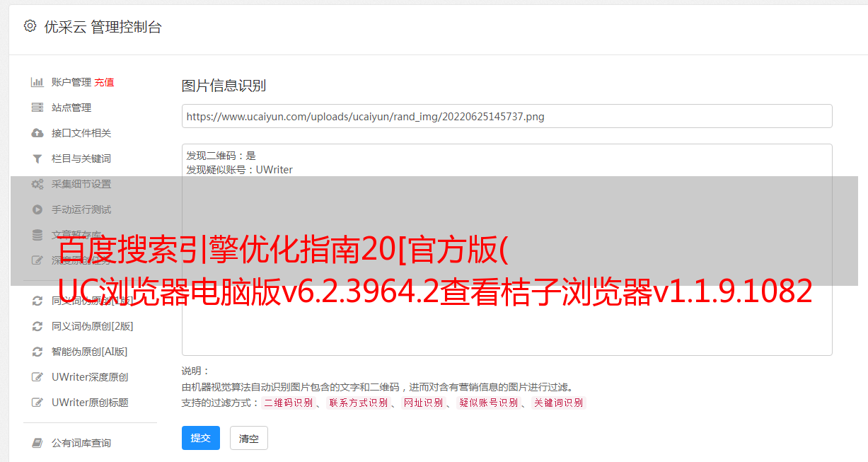Viewport: 868px width, 462px height.
Task: Select the 站点管理 server icon
Action: click(x=37, y=108)
